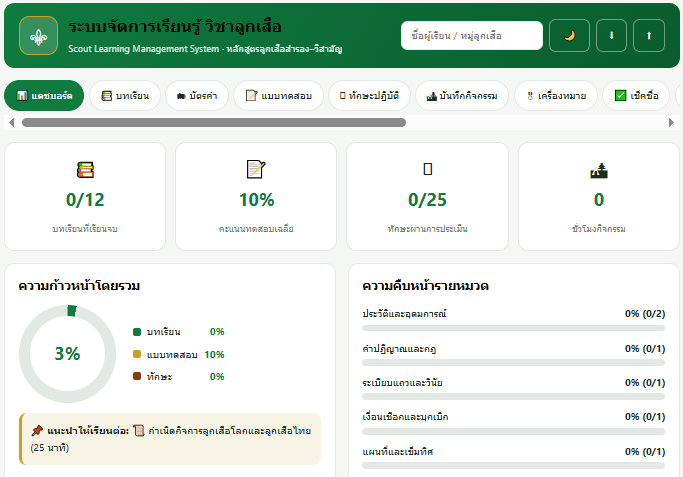Image resolution: width=683 pixels, height=477 pixels.
Task: Open the แดชบอร์ด tab
Action: 44,95
